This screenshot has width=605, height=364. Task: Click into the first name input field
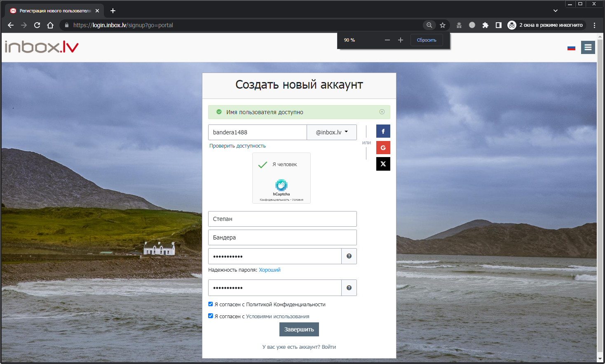(x=282, y=219)
